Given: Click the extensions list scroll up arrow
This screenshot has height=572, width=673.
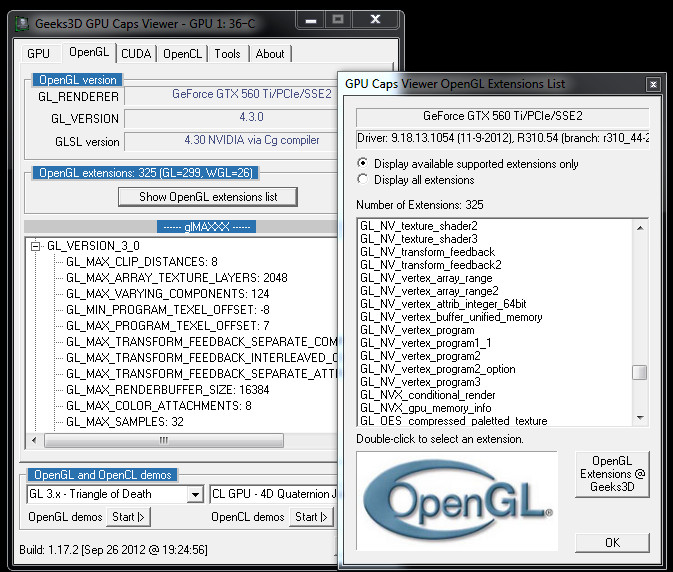Looking at the screenshot, I should 640,227.
